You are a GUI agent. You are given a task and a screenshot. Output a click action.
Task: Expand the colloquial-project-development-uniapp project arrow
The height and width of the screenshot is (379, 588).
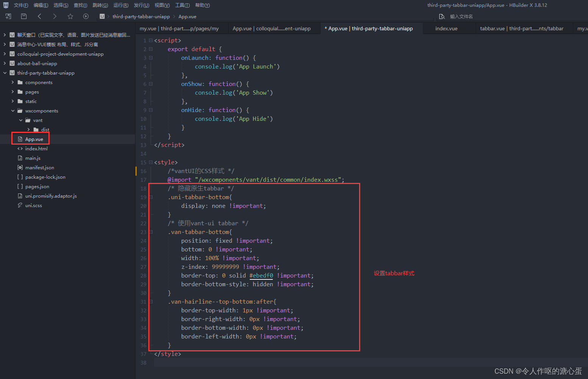click(x=5, y=54)
